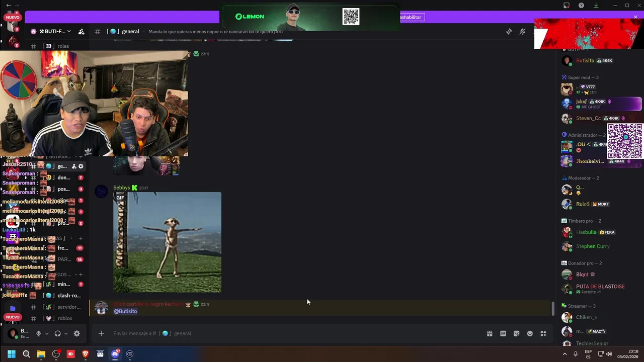Screen dimensions: 644x362
Task: Open the emoji picker icon
Action: pos(530,333)
